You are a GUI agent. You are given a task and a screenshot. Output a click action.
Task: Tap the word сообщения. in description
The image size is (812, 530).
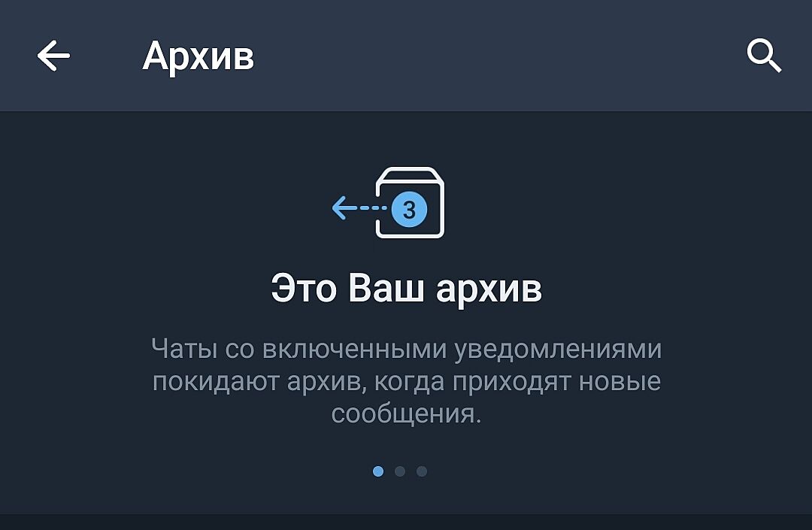[407, 414]
